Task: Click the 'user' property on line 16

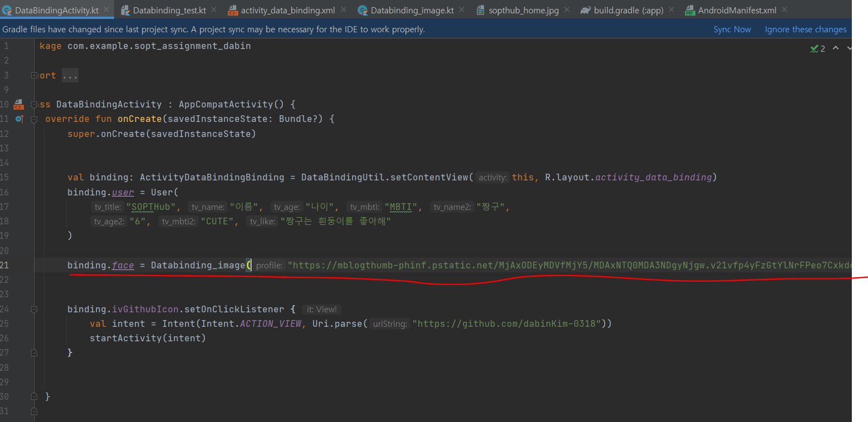Action: 123,192
